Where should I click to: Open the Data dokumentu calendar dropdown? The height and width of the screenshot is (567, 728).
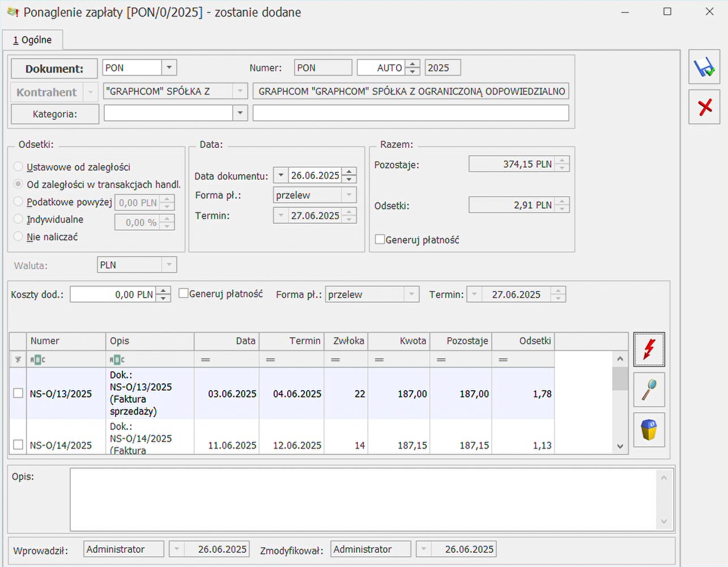tap(281, 175)
